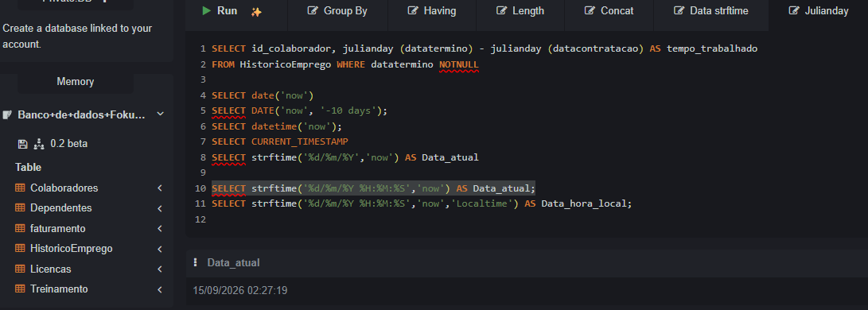Click edit icon on Julianday tab

[x=794, y=11]
